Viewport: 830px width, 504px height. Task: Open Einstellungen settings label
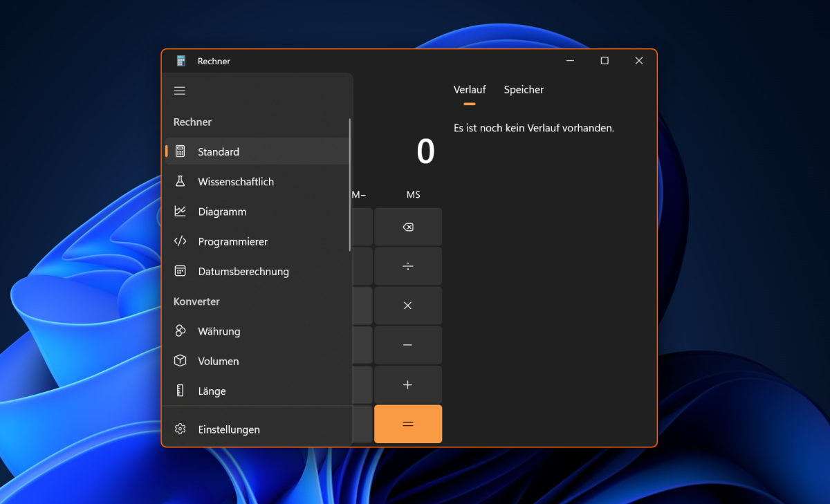(229, 429)
